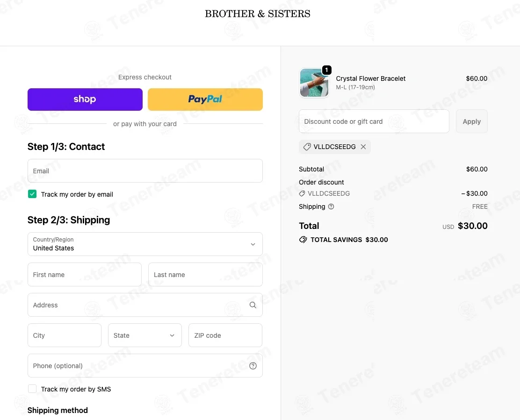Click the discount code or gift card field

(x=374, y=121)
